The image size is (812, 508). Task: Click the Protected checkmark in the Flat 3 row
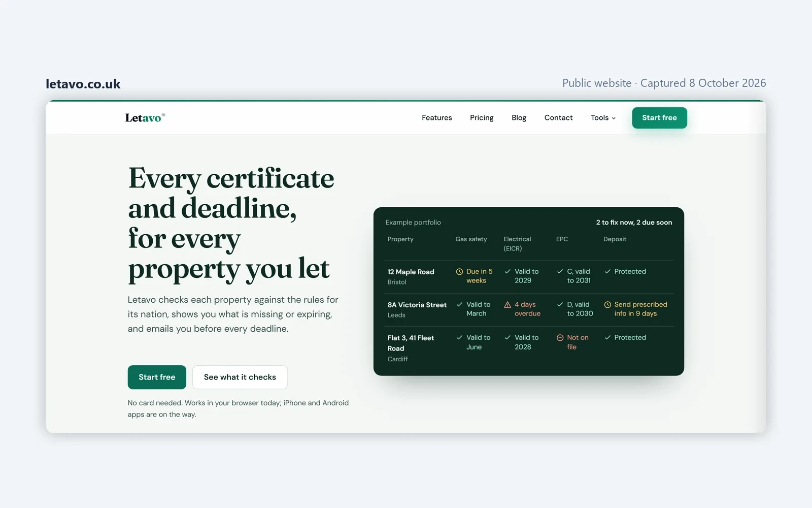607,338
